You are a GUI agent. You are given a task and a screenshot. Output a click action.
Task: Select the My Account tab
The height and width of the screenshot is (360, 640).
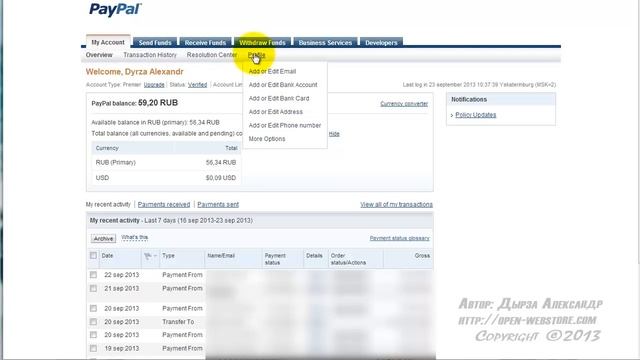[x=108, y=42]
